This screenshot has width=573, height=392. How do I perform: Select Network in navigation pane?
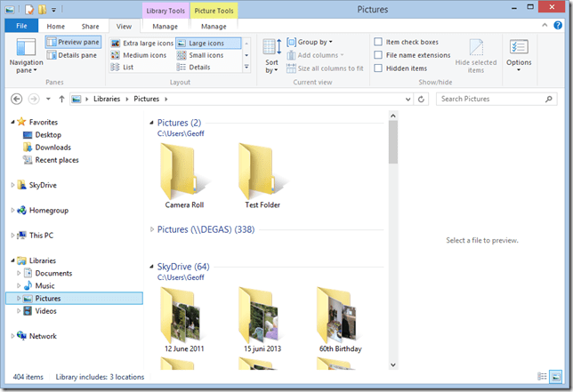coord(43,336)
